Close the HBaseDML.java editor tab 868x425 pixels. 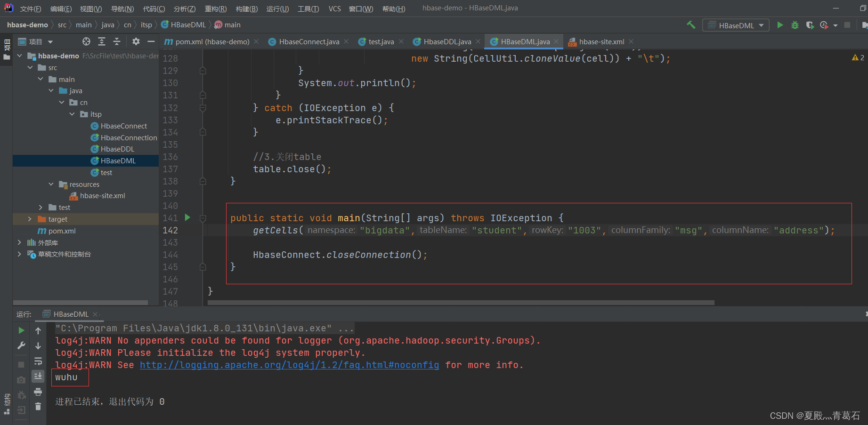556,41
